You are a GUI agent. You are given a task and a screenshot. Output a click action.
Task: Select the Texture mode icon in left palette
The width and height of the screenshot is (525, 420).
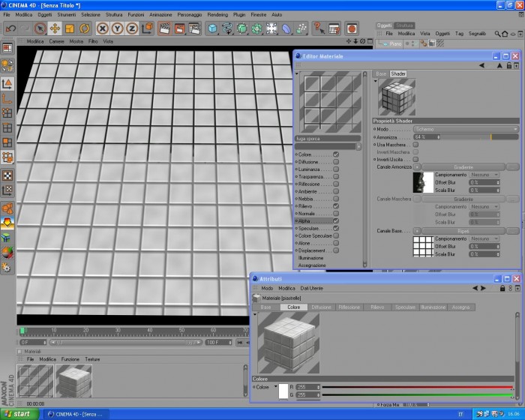pos(7,175)
